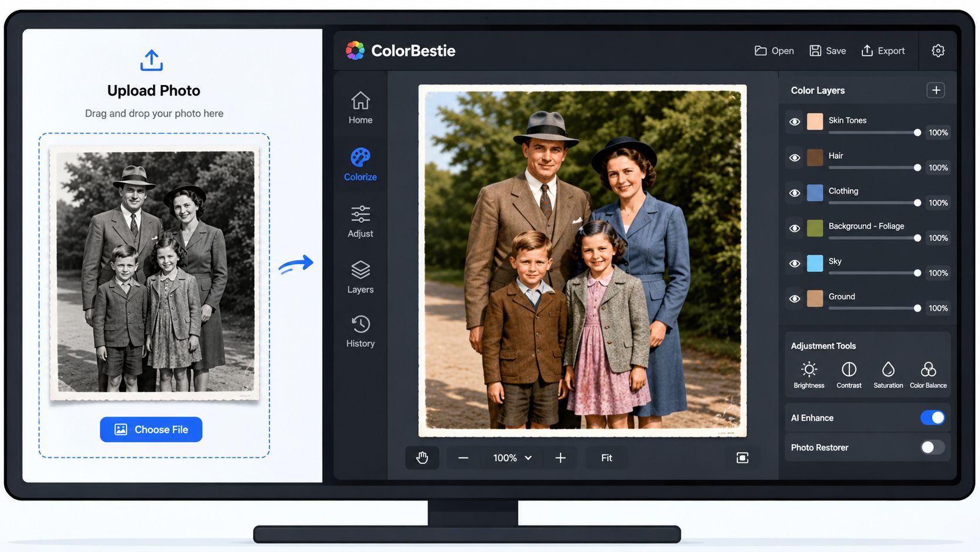Open the Color Balance tool
Image resolution: width=980 pixels, height=552 pixels.
928,375
